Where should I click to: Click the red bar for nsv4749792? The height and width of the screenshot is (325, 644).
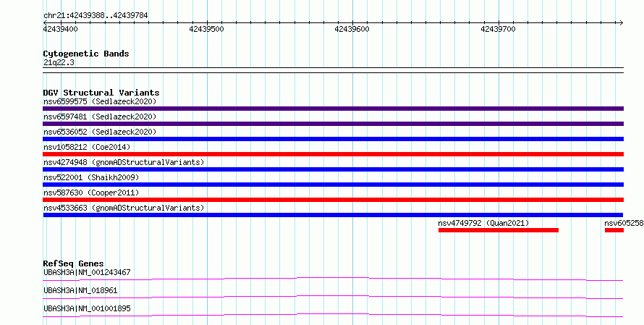pyautogui.click(x=499, y=230)
